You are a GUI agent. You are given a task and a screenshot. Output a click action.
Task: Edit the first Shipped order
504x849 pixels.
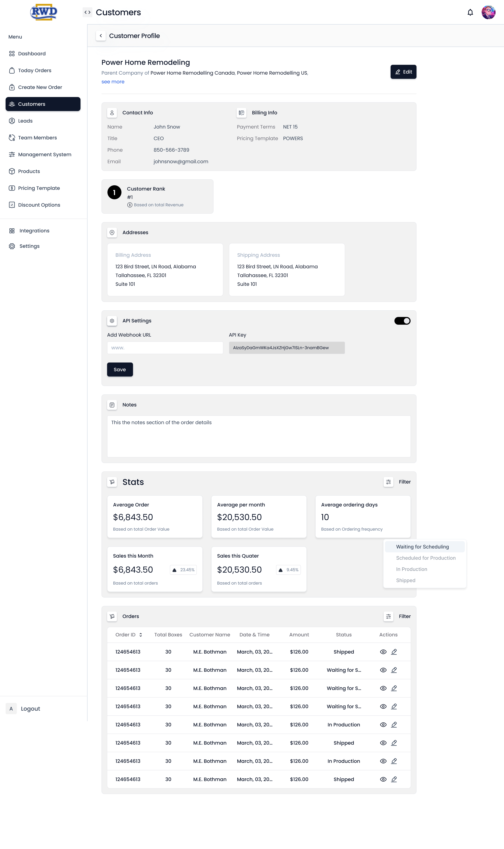tap(394, 652)
